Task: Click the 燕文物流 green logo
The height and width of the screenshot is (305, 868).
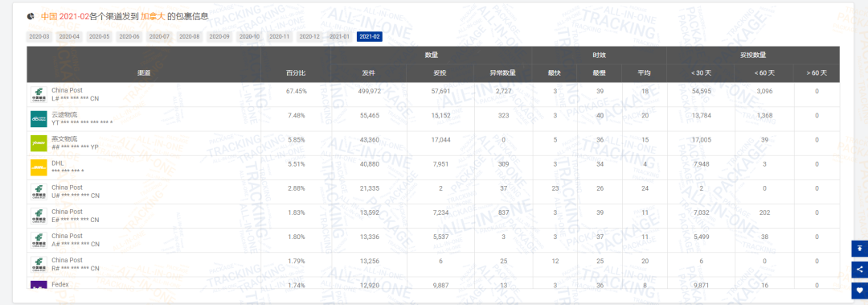Action: [x=39, y=143]
